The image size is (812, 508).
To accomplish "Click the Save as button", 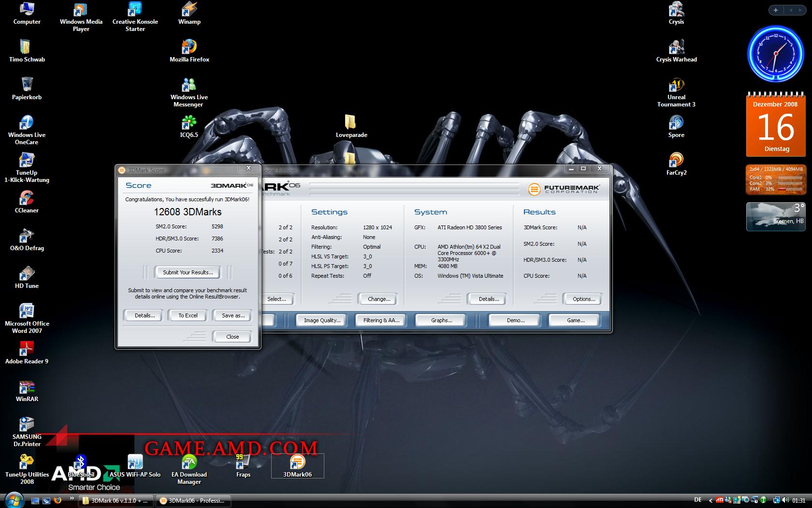I will pyautogui.click(x=233, y=315).
